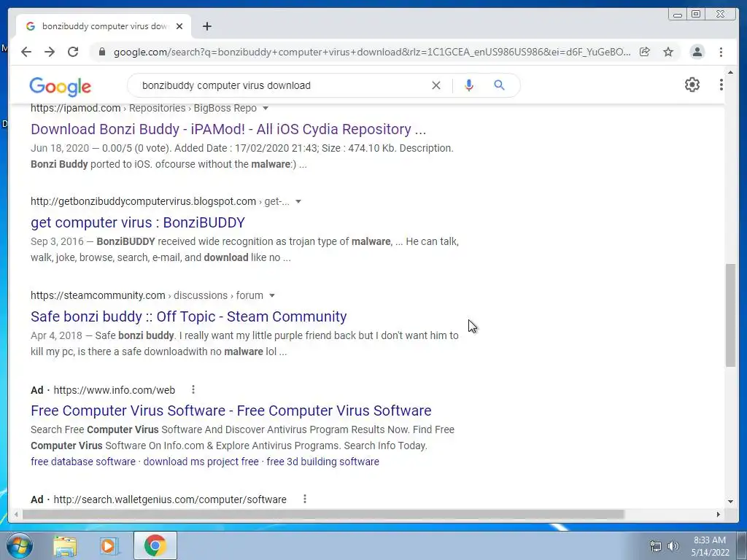
Task: Click scroll down arrow of vertical scrollbar
Action: pos(730,501)
